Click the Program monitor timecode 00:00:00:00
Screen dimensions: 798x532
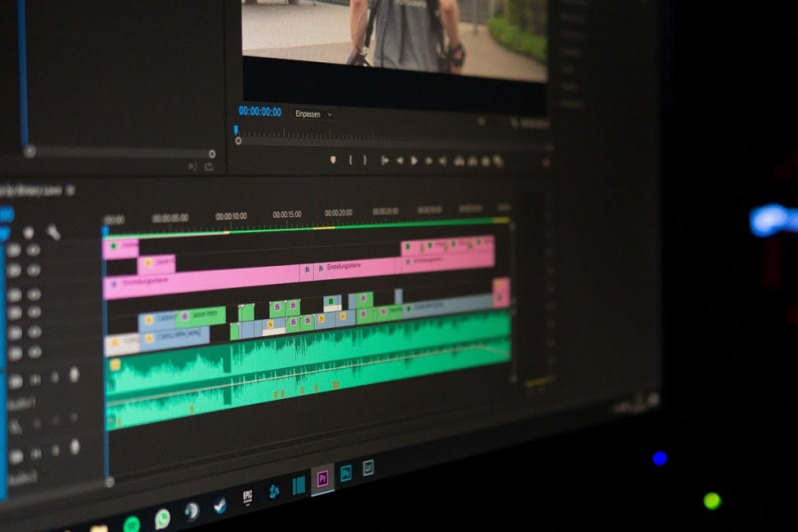[260, 112]
